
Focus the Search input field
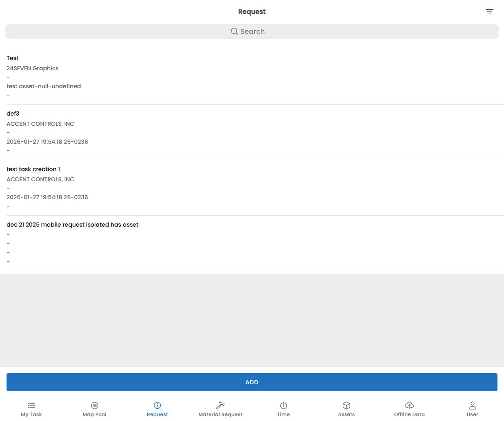coord(252,31)
